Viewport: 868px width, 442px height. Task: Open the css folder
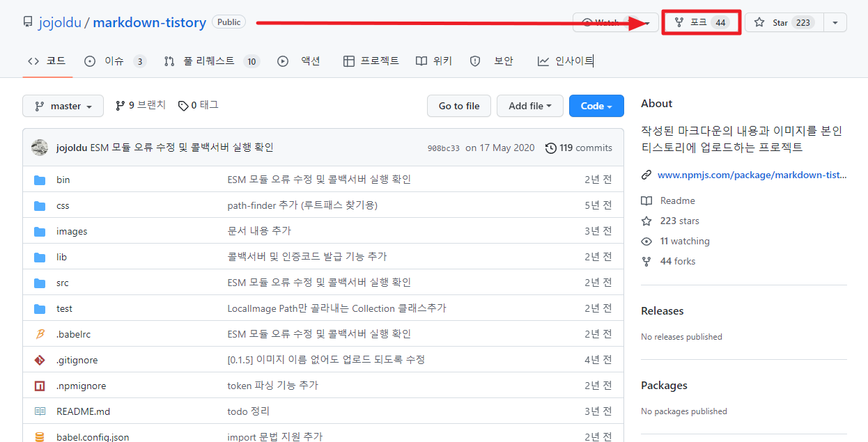click(63, 205)
